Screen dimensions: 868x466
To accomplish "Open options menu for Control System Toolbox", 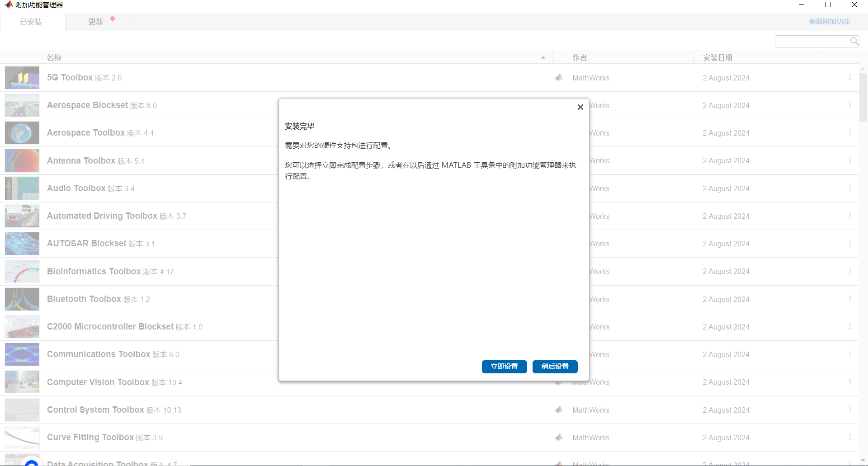I will (x=850, y=410).
